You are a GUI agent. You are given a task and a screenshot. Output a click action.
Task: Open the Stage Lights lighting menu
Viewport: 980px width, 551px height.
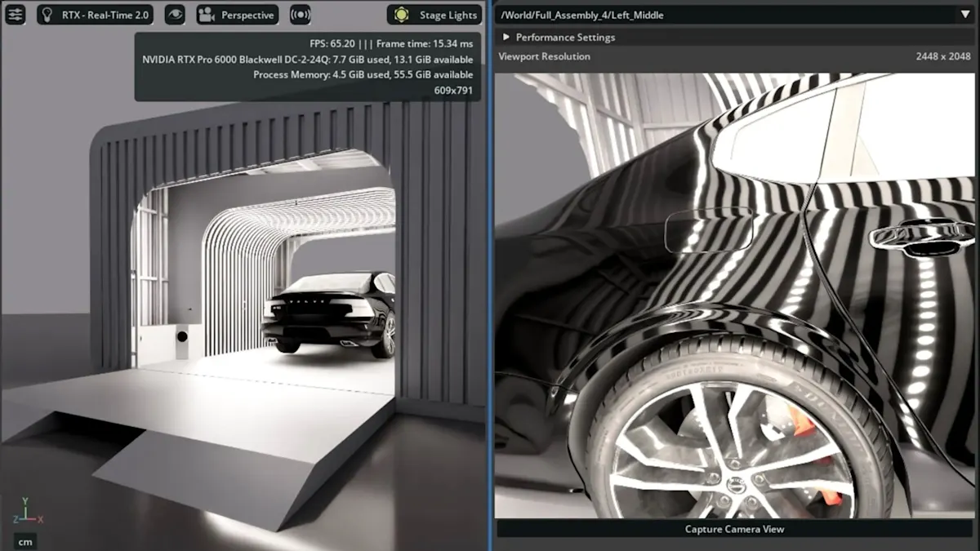tap(434, 15)
